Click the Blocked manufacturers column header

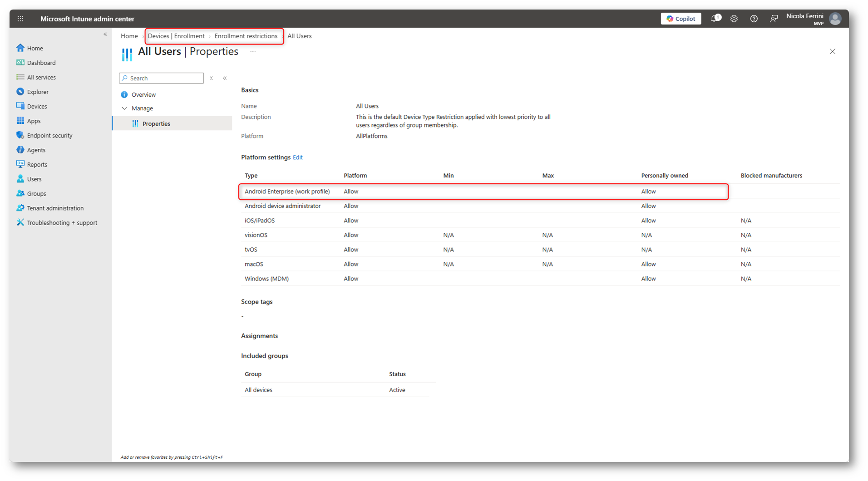coord(772,176)
